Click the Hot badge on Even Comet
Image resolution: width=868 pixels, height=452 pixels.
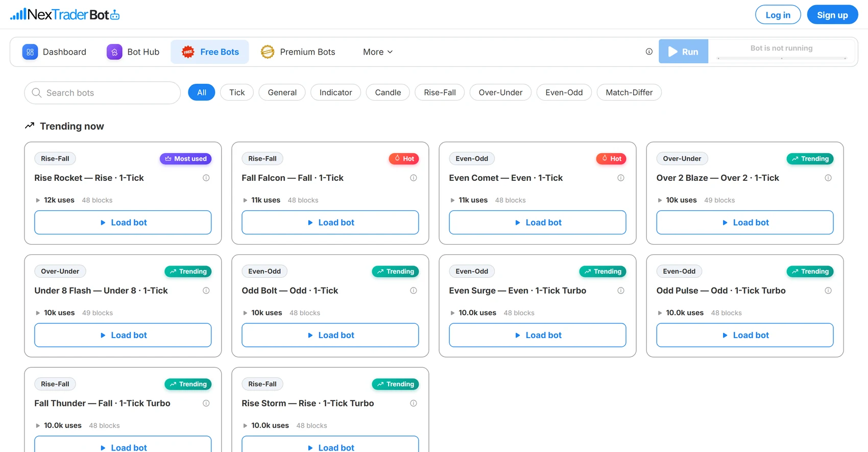coord(611,159)
